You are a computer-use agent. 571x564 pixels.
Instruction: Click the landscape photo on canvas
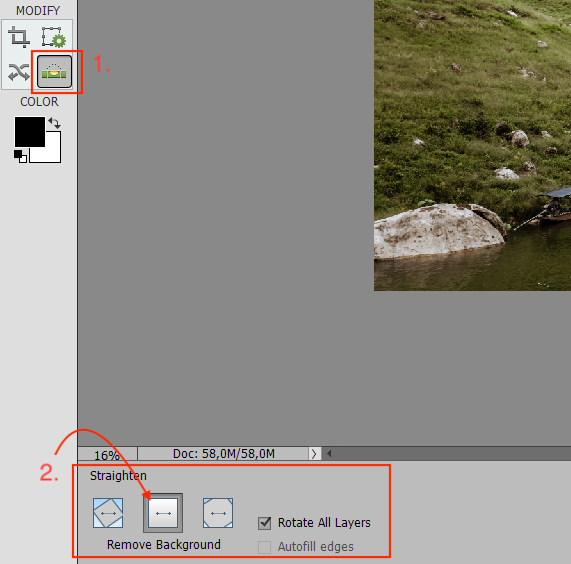472,145
